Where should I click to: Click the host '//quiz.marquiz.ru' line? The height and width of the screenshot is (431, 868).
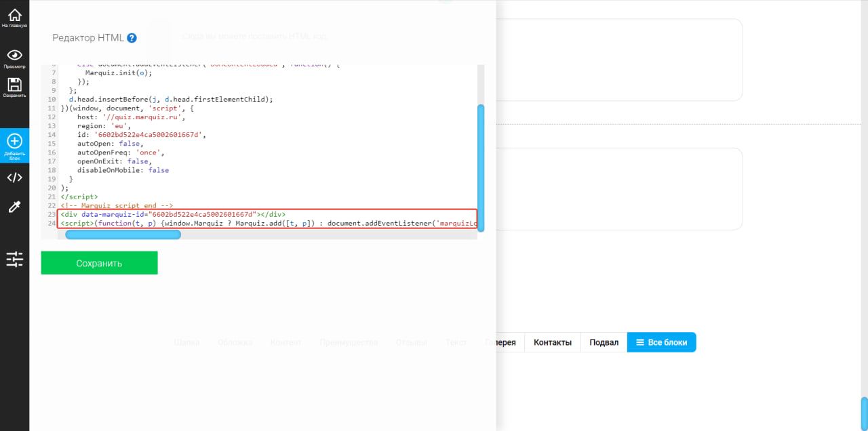(x=131, y=117)
